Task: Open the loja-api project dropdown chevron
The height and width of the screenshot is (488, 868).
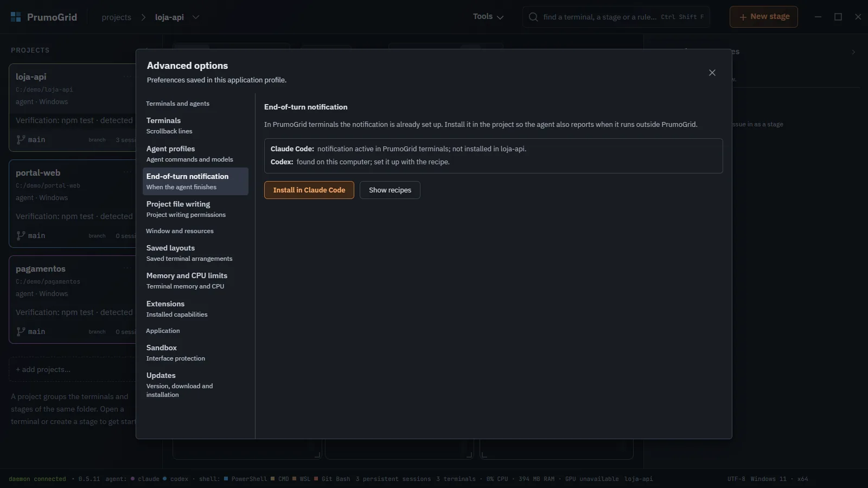Action: click(196, 17)
